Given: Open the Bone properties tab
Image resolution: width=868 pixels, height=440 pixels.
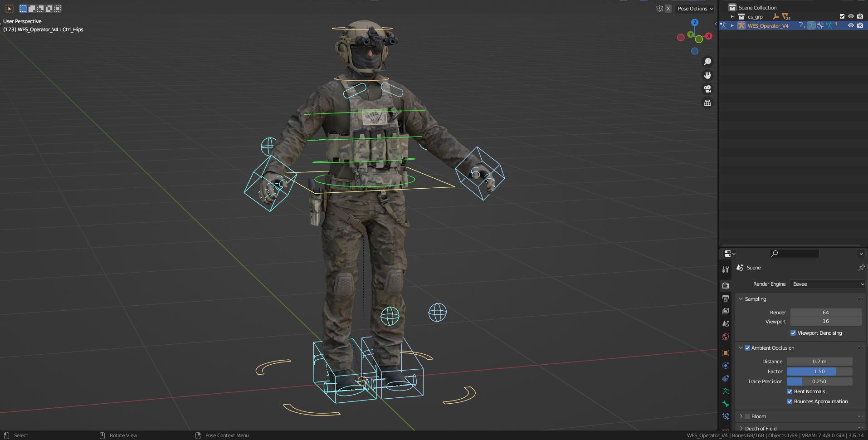Looking at the screenshot, I should (x=726, y=404).
